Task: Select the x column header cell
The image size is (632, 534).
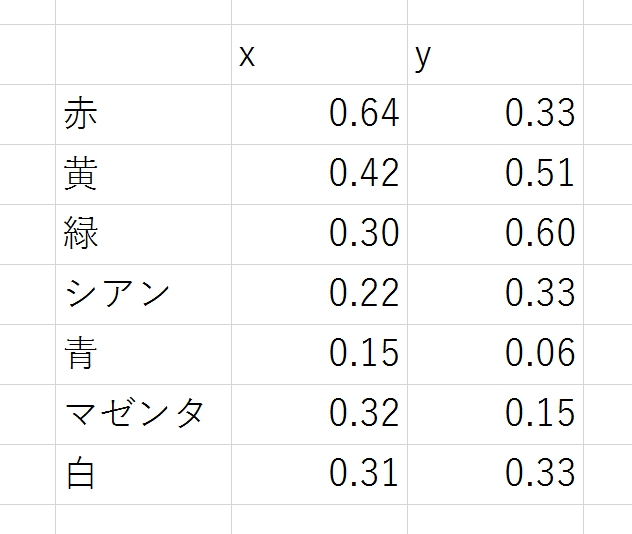Action: (319, 55)
